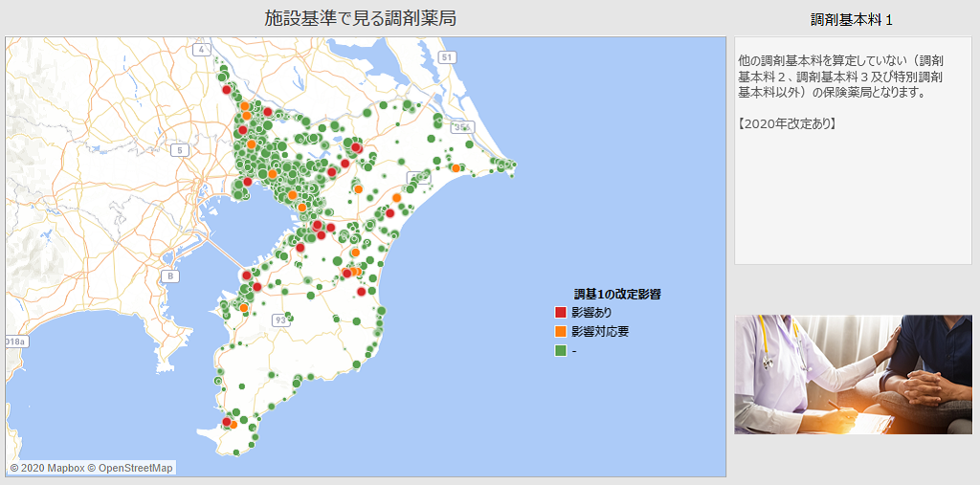Select the orange marker at peninsula's southern tip
The height and width of the screenshot is (485, 980).
coord(234,424)
